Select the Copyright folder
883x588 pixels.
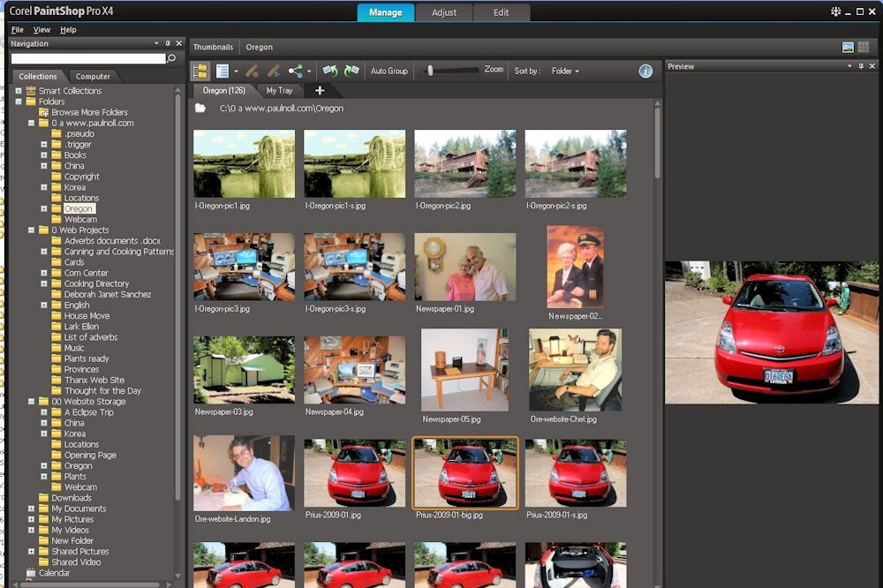(x=81, y=177)
